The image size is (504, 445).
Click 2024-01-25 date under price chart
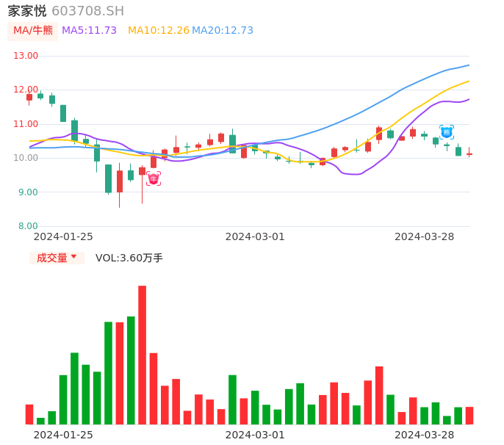point(63,236)
